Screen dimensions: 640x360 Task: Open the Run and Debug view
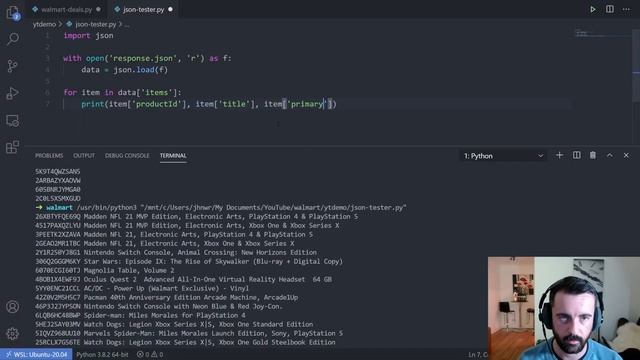coord(13,93)
